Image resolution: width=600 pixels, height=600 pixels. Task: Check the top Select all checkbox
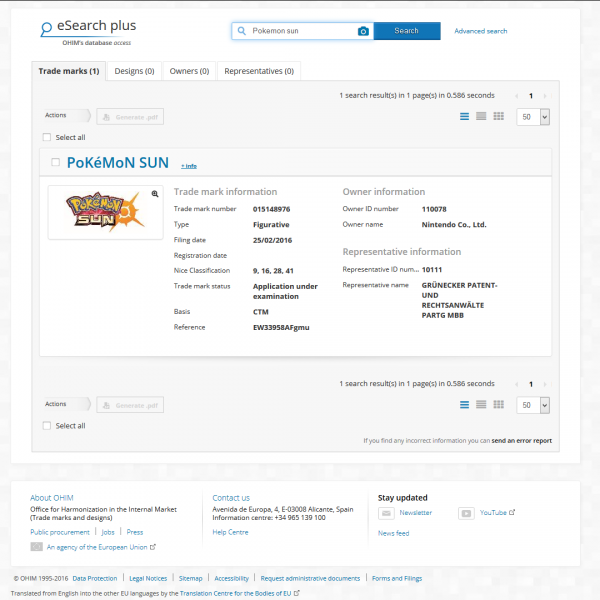point(47,138)
